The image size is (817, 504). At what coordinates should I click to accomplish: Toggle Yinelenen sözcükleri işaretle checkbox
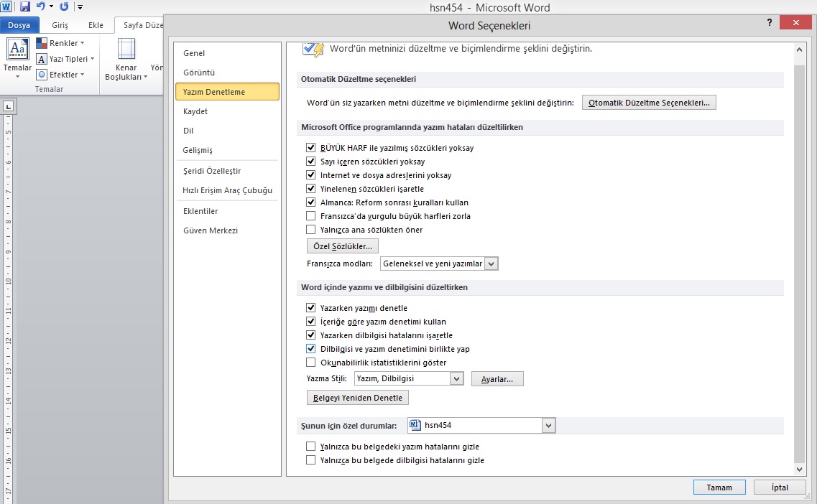311,189
